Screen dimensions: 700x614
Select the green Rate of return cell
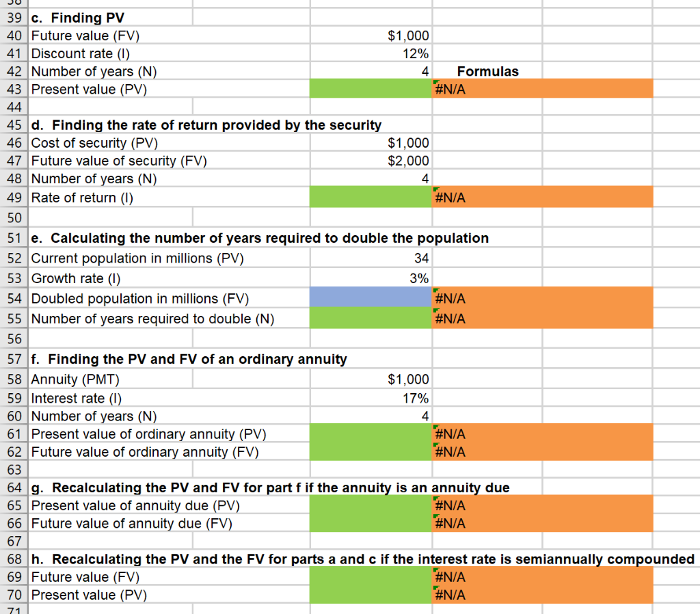(x=371, y=197)
